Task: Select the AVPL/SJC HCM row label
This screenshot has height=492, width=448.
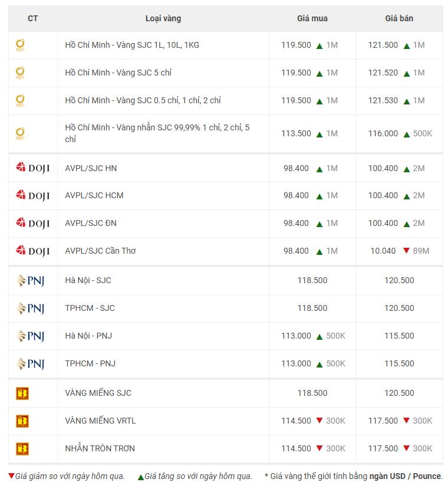Action: click(94, 195)
